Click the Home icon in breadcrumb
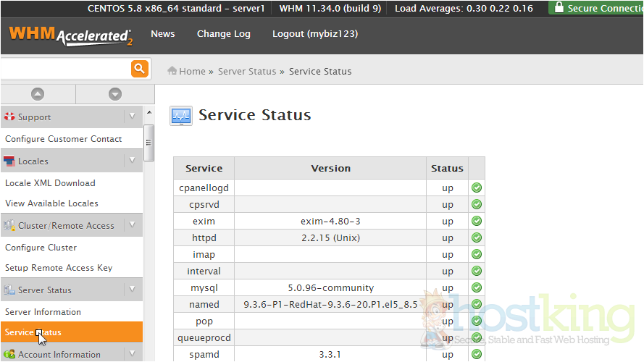 point(172,71)
